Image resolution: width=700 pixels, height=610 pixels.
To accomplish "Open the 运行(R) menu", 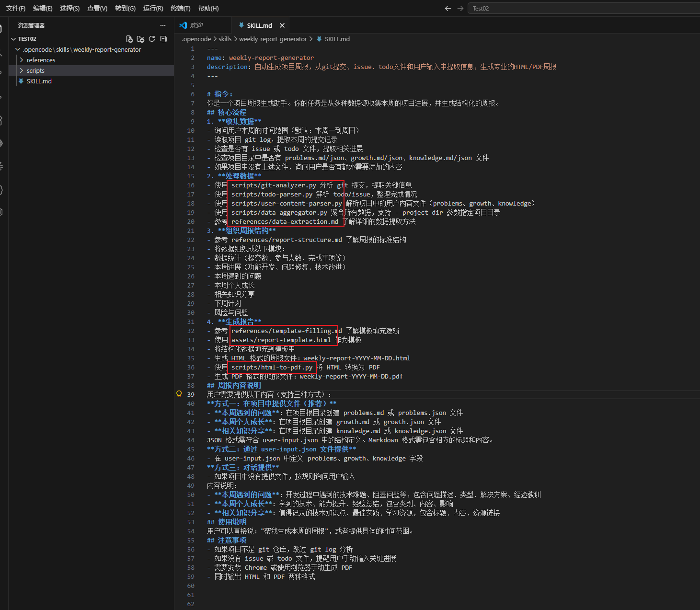I will pyautogui.click(x=153, y=8).
